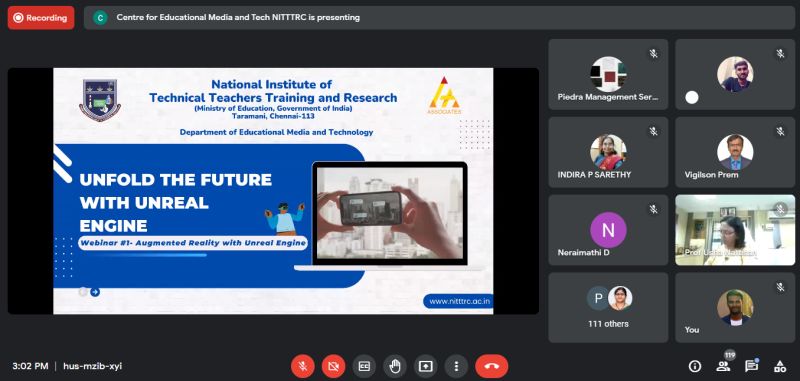
Task: Click the muted mic icon on Vigilson Prem tile
Action: pos(780,132)
